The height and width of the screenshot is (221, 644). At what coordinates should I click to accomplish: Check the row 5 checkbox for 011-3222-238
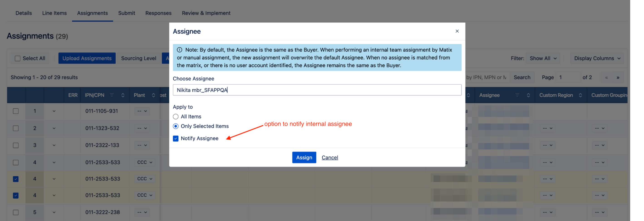click(16, 212)
